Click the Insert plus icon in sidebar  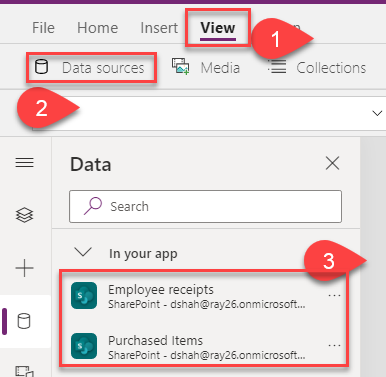pos(25,268)
